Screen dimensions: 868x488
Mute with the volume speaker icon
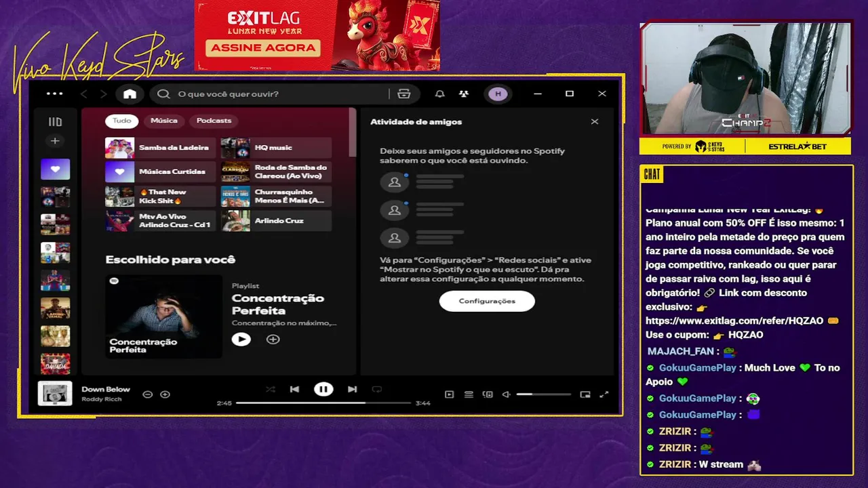click(x=506, y=394)
